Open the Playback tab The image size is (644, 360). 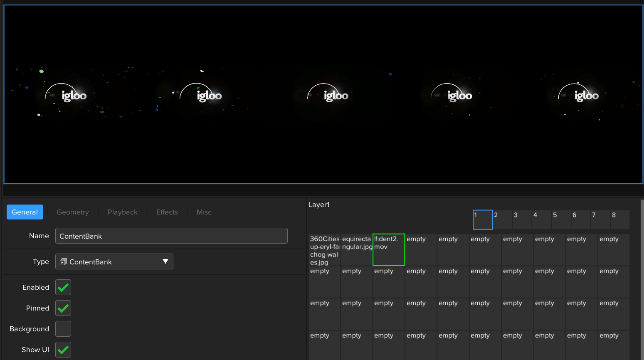(x=123, y=212)
